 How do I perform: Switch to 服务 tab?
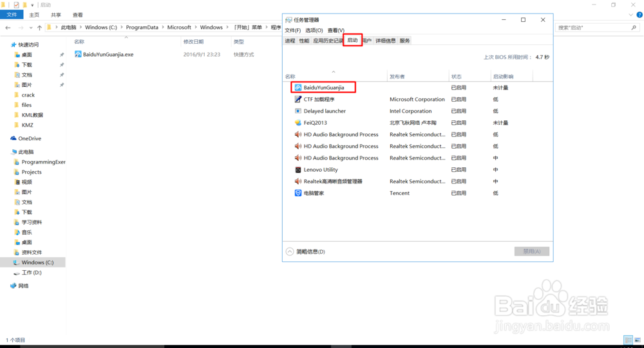pyautogui.click(x=404, y=41)
